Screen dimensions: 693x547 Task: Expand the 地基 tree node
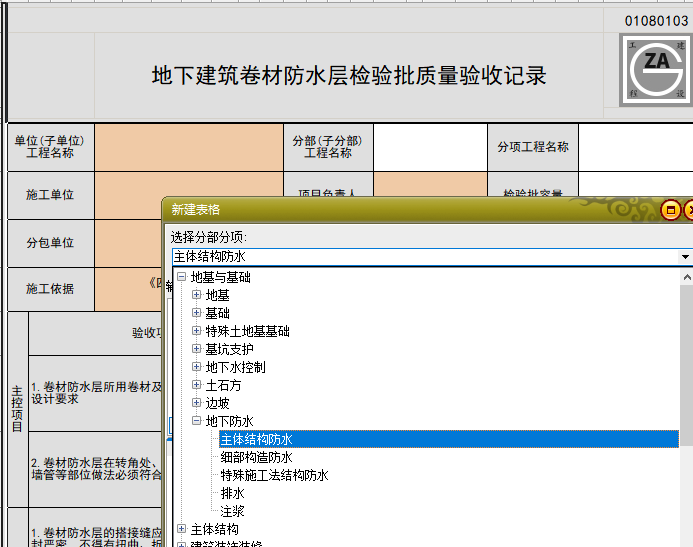[x=196, y=295]
